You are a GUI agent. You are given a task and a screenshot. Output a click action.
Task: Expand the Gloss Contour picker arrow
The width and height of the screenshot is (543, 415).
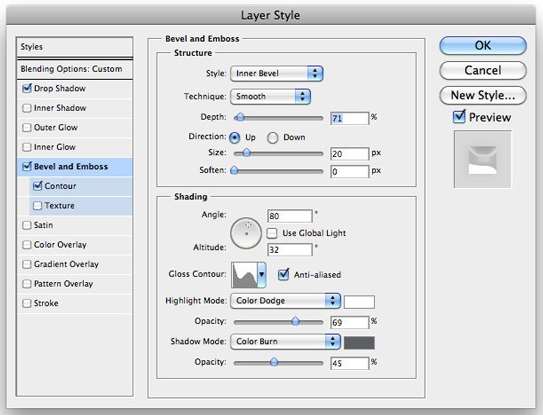pos(262,275)
